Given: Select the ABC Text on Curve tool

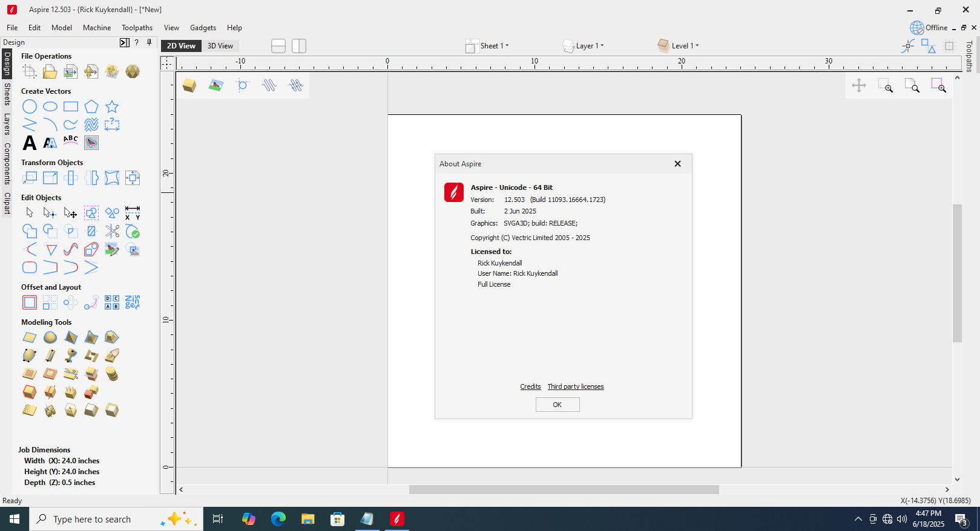Looking at the screenshot, I should coord(70,140).
